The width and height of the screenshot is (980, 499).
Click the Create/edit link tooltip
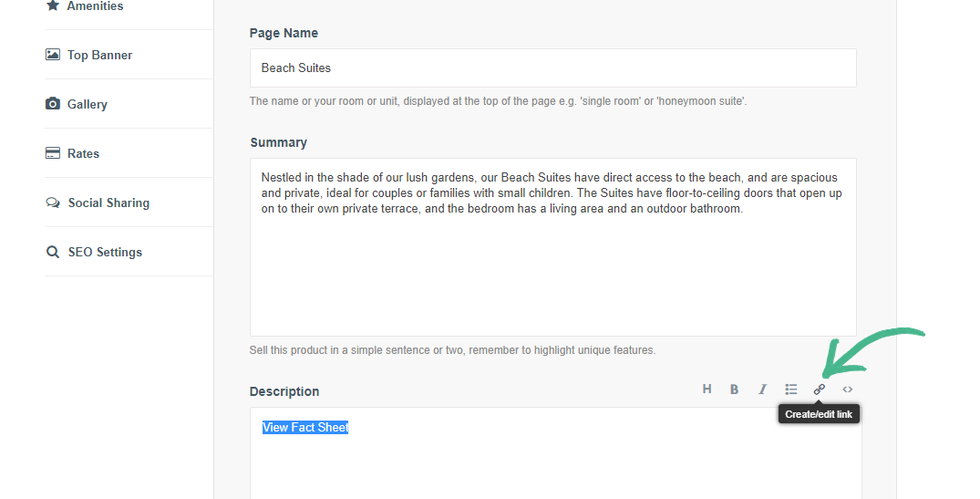point(819,414)
